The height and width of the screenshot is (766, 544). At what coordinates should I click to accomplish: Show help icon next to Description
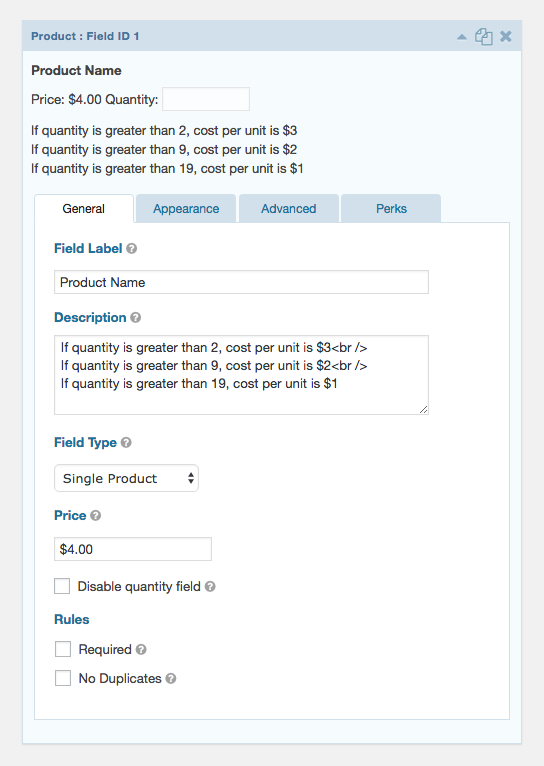(136, 318)
